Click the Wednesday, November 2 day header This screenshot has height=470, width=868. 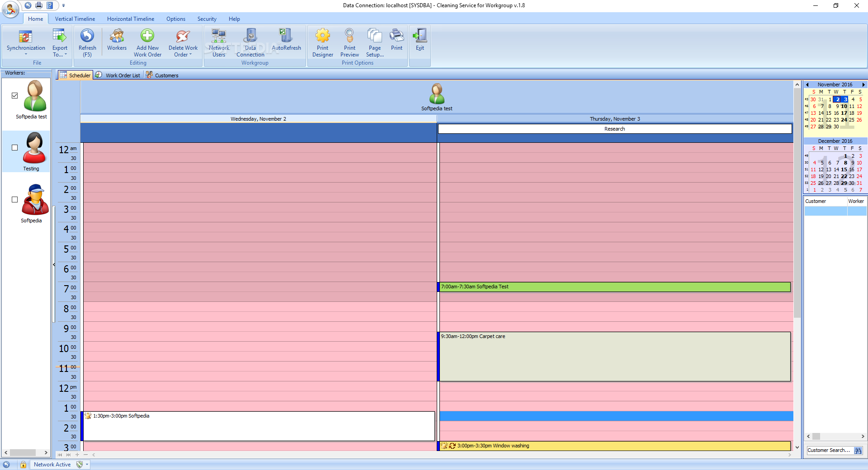pyautogui.click(x=259, y=119)
